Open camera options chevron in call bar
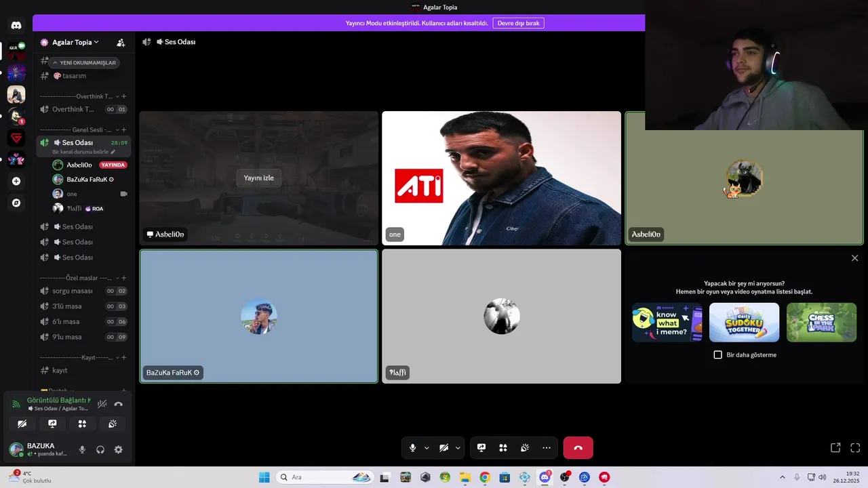 458,448
